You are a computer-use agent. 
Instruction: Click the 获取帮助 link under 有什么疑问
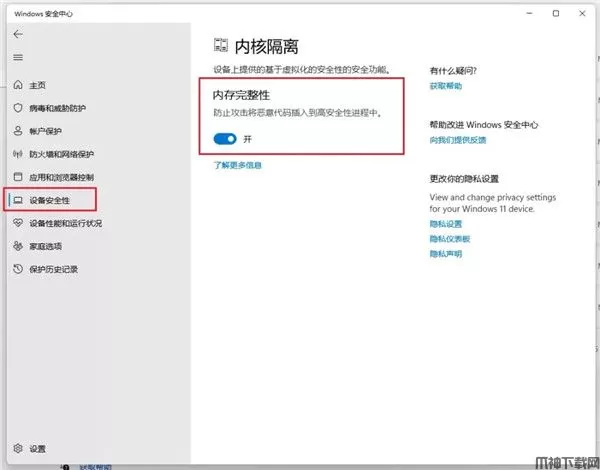pos(445,86)
